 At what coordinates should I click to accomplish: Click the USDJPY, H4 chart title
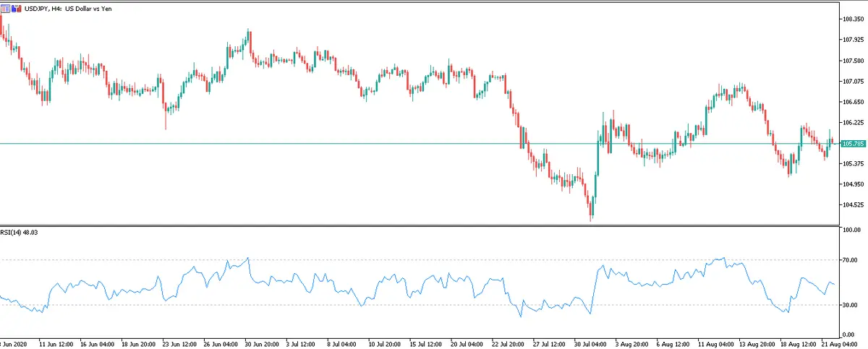pyautogui.click(x=65, y=7)
